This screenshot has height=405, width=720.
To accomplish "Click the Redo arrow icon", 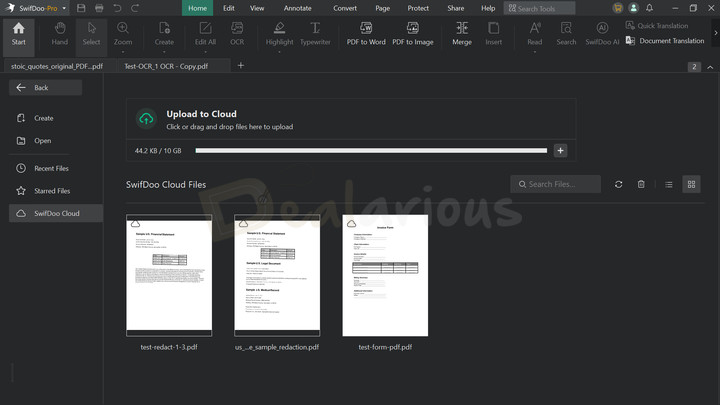I will [135, 8].
